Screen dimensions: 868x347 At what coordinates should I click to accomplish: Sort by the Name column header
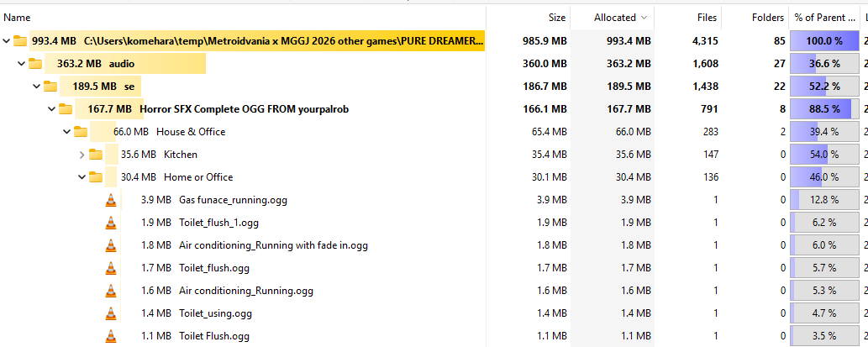coord(17,18)
